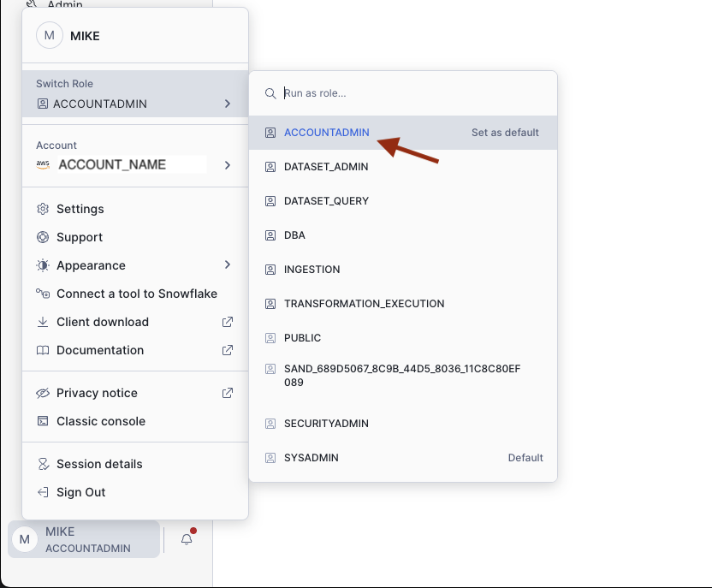Click the Classic console terminal icon

[43, 421]
